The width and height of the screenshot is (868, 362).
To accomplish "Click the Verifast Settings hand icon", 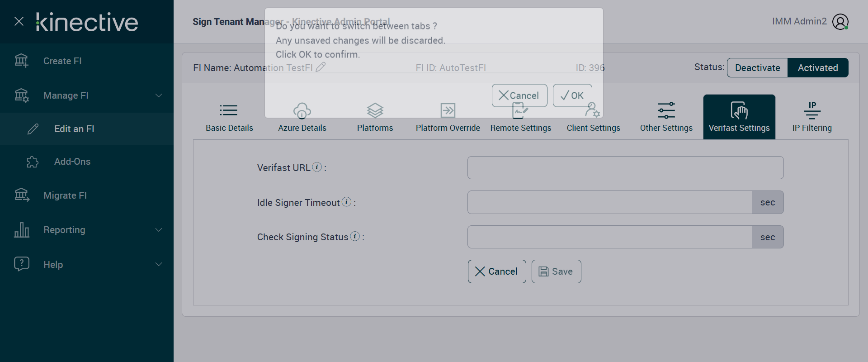I will 739,110.
